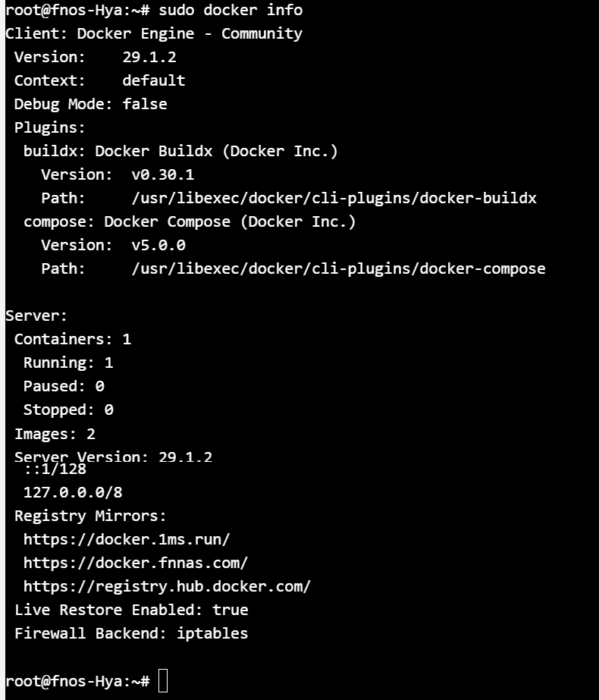Click the 'Containers: 1' line
The image size is (599, 700).
click(73, 339)
